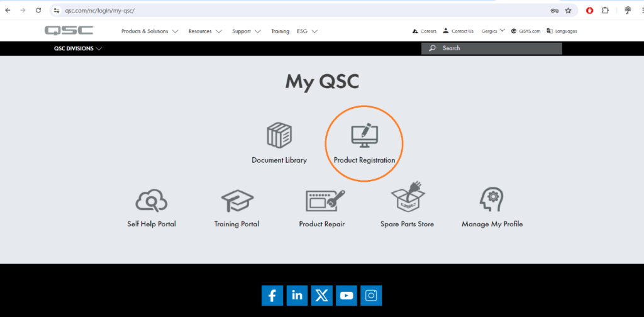Viewport: 644px width, 317px height.
Task: Click the QSC logo in the header
Action: pyautogui.click(x=69, y=31)
